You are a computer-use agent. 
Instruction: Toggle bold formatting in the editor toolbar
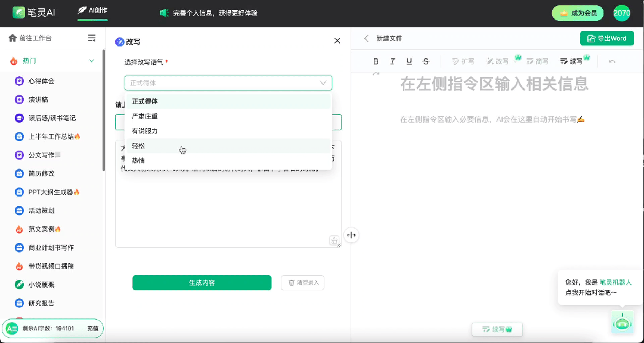pos(376,61)
